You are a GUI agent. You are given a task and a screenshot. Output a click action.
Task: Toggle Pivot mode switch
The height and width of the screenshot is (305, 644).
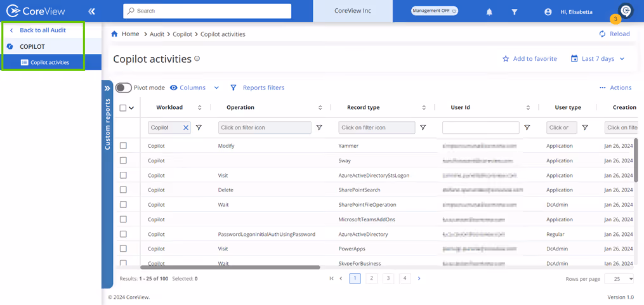(123, 88)
